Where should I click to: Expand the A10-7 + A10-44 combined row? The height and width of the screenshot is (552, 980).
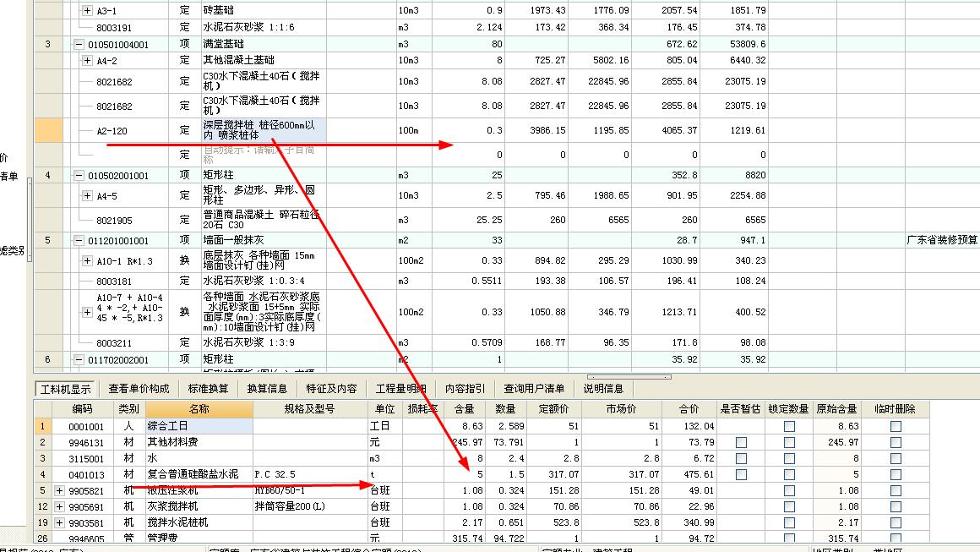tap(88, 312)
